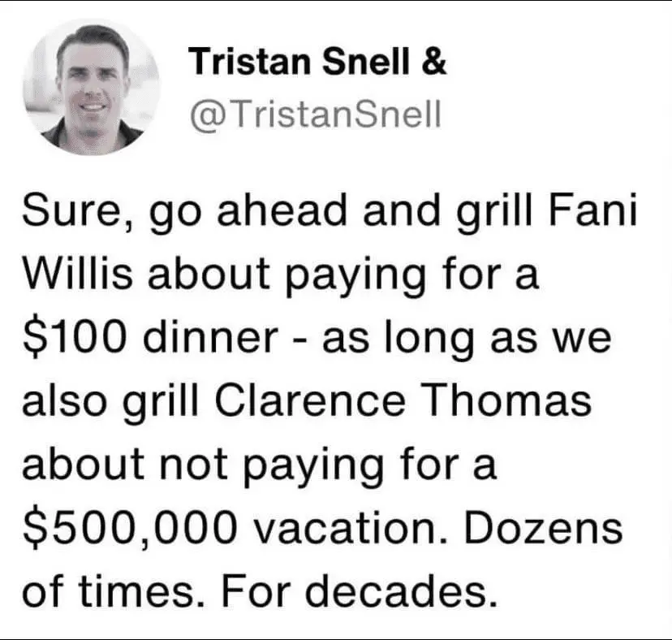Open the @TristanSnell handle link
Screen dimensions: 672x640
point(315,115)
